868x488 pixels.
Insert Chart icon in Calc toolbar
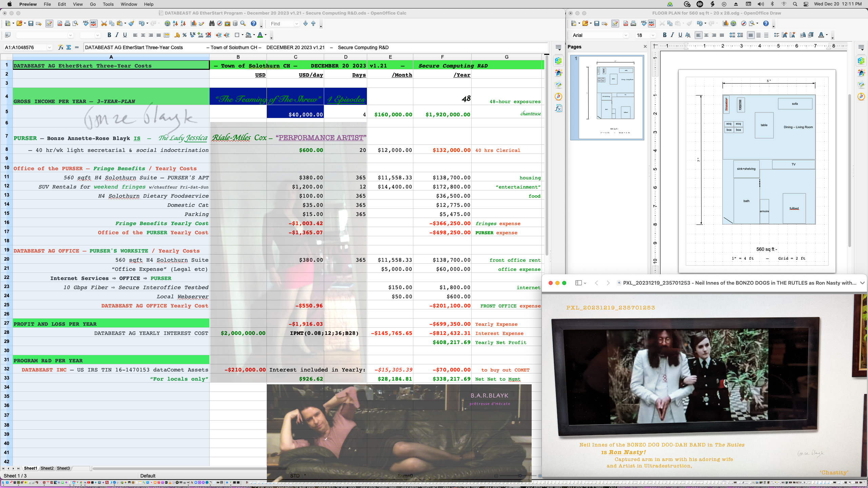click(194, 23)
